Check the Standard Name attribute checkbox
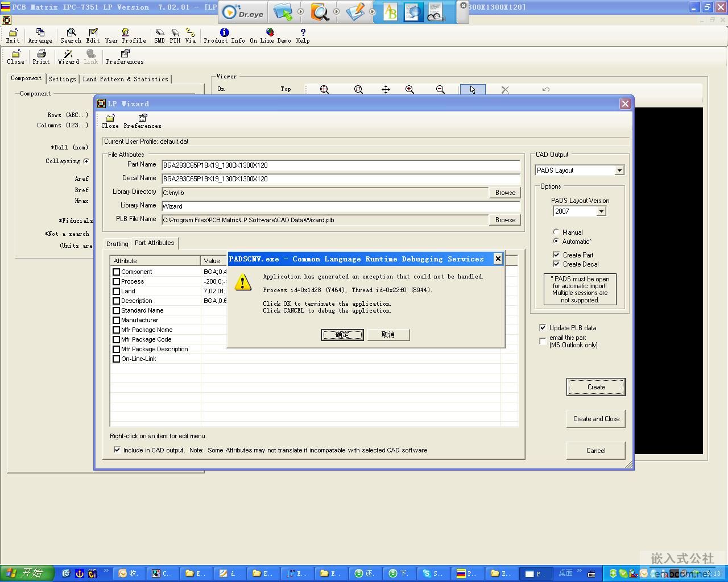Screen dimensions: 728x582 [x=117, y=311]
